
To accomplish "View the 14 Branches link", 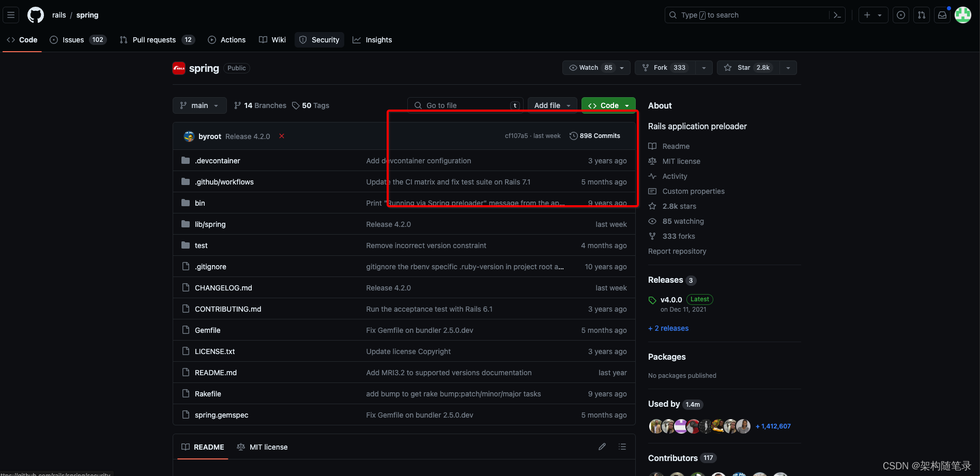I will pos(260,105).
